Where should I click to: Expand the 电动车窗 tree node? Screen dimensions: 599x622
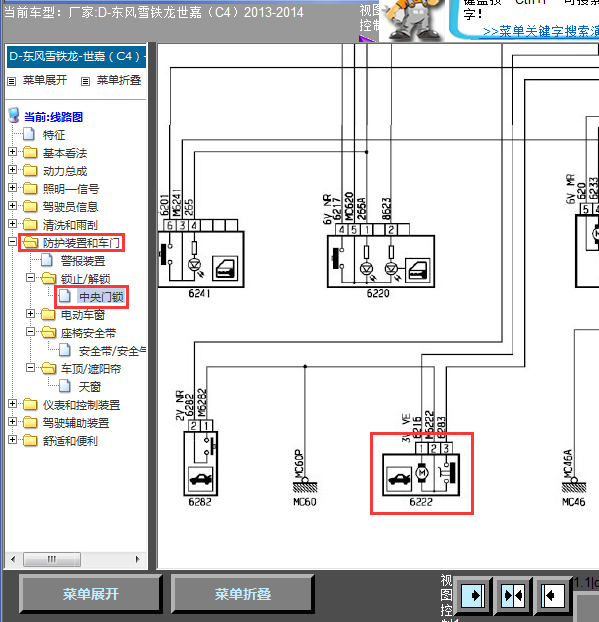point(30,314)
